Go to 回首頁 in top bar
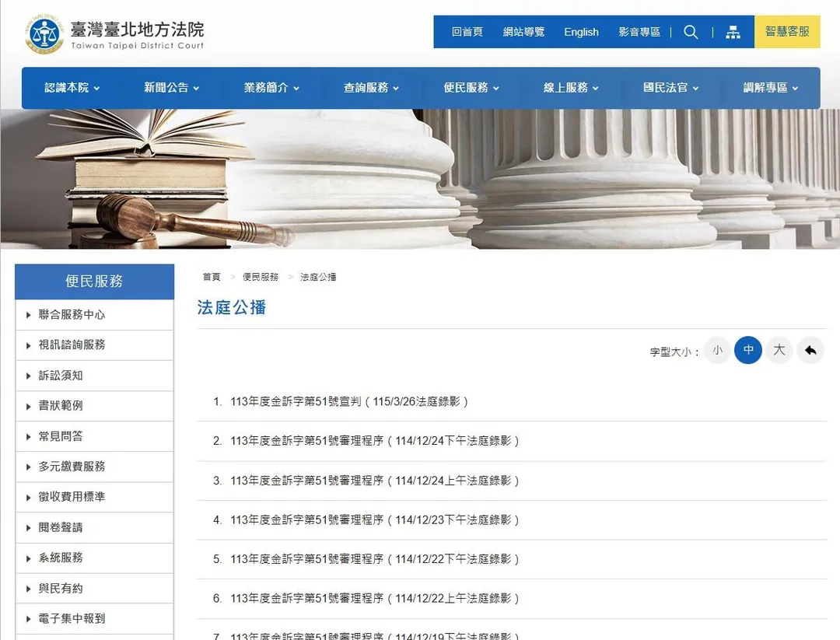The width and height of the screenshot is (840, 640). tap(467, 32)
